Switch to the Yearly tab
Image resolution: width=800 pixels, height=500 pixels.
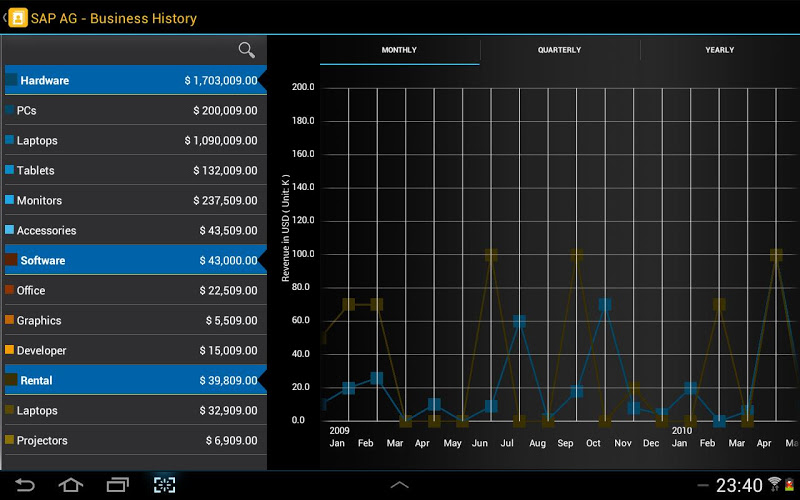719,50
